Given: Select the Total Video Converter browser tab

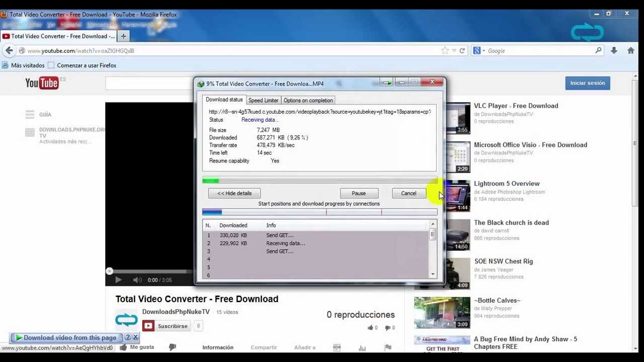Looking at the screenshot, I should coord(58,36).
